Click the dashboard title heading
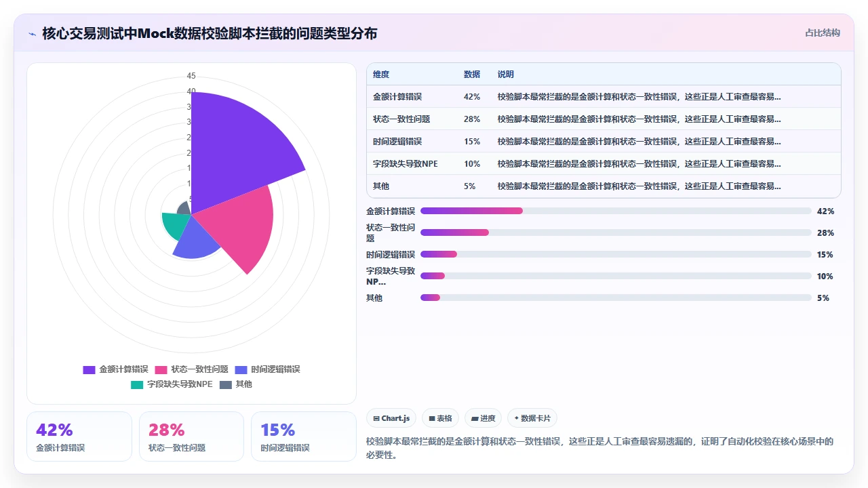 pos(210,33)
